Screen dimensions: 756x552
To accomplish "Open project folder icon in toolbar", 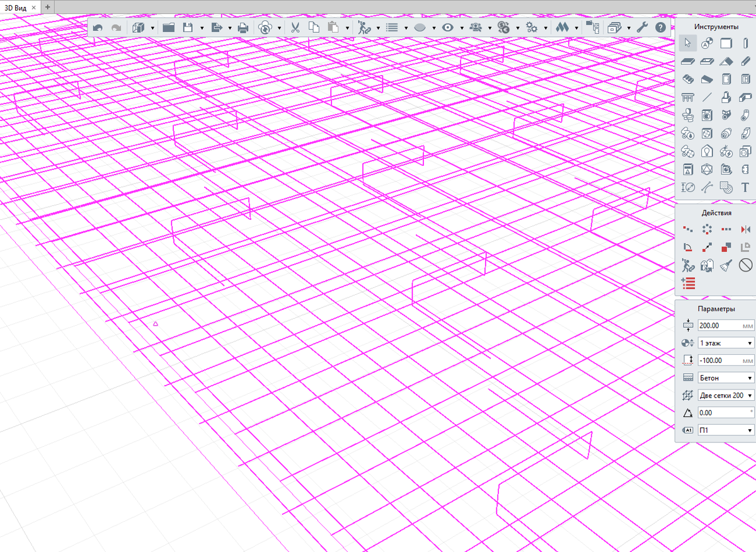I will pyautogui.click(x=168, y=28).
